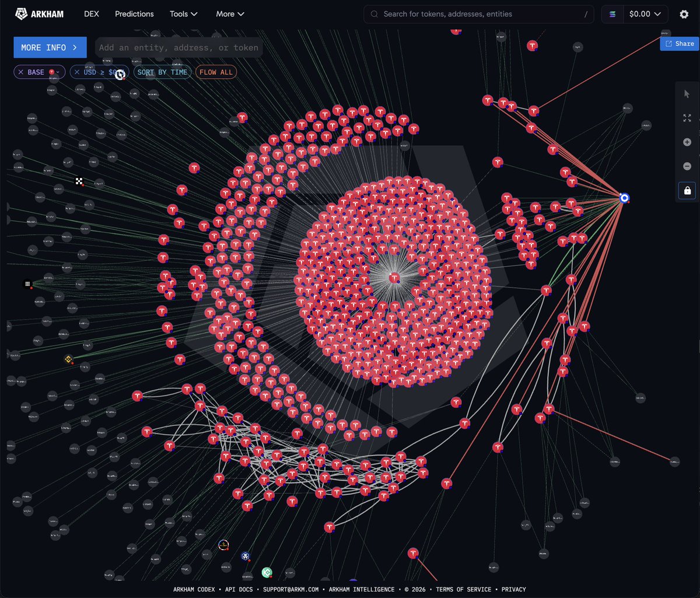Focus the token and address search box
Viewport: 700px width, 598px height.
[x=479, y=14]
